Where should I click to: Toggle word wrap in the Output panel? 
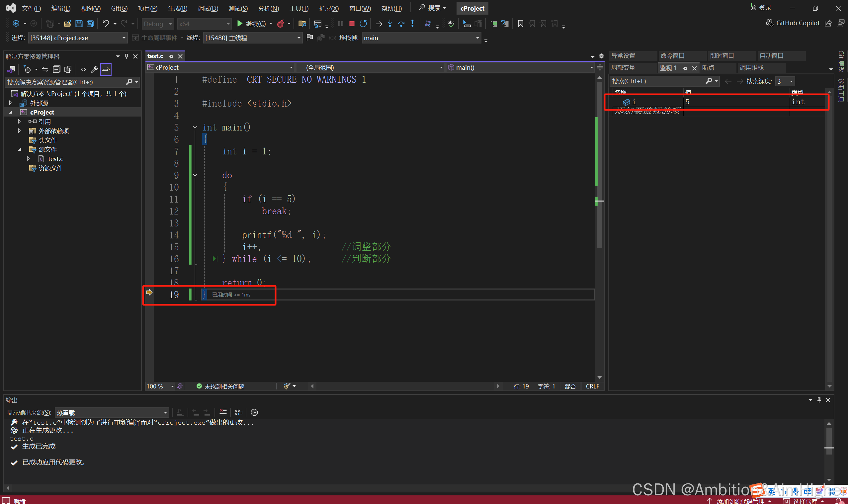(239, 412)
